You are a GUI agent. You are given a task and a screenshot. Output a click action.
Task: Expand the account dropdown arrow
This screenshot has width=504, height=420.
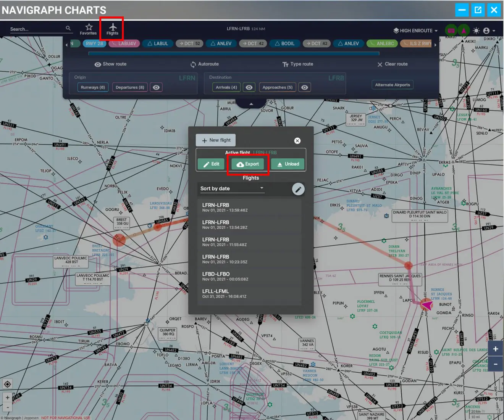(494, 31)
